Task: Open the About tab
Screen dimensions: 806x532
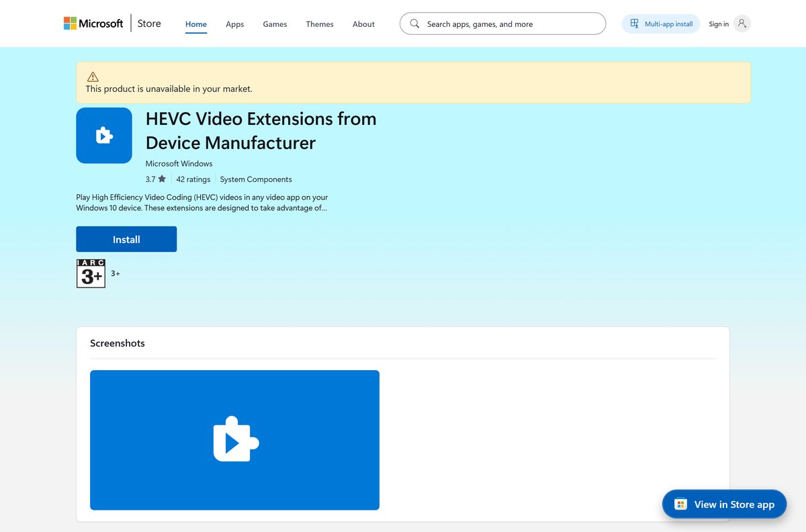Action: [363, 24]
